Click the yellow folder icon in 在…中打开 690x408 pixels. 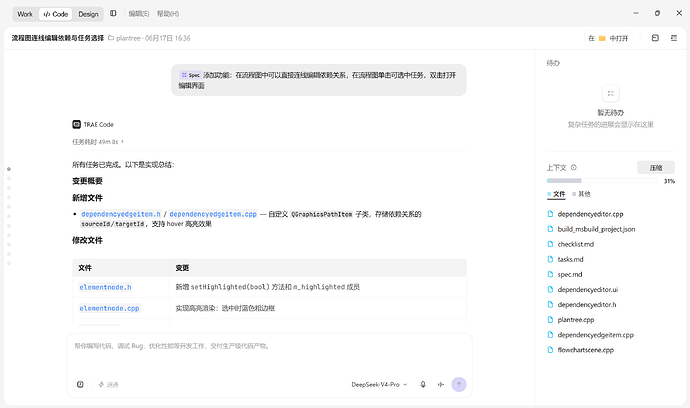(602, 38)
